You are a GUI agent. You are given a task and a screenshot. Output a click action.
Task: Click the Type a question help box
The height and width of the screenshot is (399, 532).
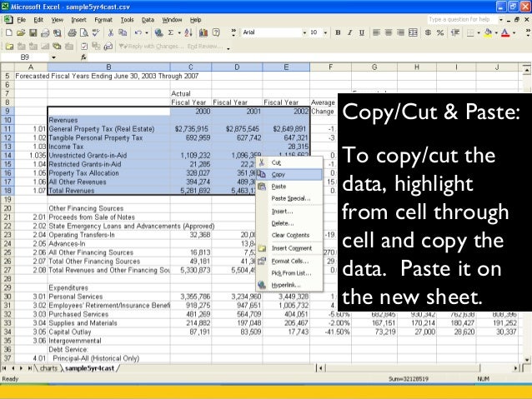[x=459, y=18]
